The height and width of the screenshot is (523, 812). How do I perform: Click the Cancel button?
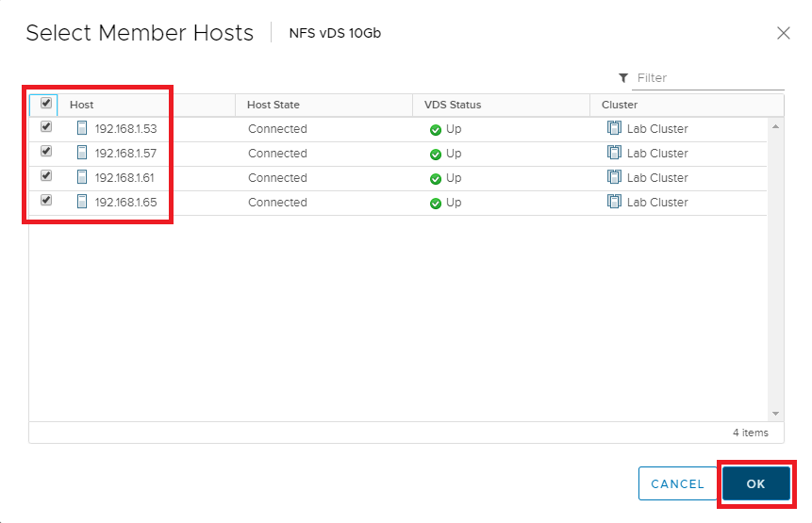677,483
